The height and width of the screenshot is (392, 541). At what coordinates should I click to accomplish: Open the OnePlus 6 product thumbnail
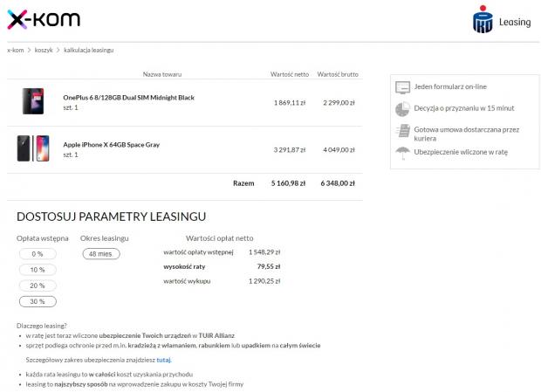[33, 101]
